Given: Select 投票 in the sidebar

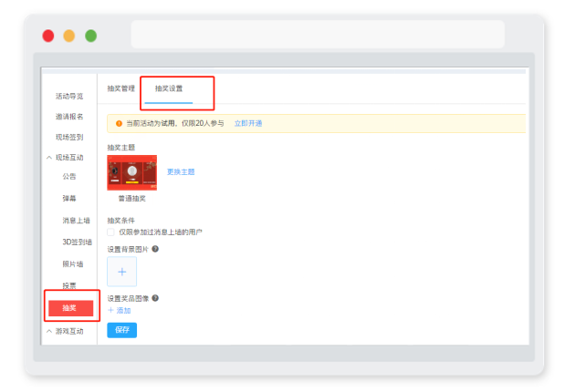Looking at the screenshot, I should pos(69,285).
